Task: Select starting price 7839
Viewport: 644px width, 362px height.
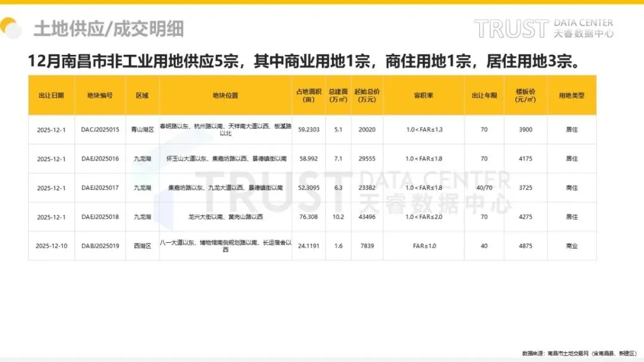Action: pos(367,246)
